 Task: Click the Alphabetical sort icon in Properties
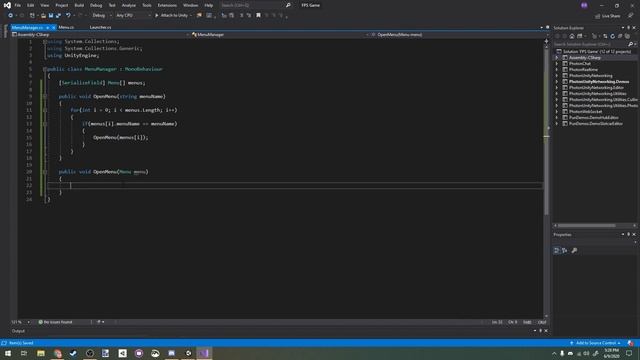[x=564, y=250]
